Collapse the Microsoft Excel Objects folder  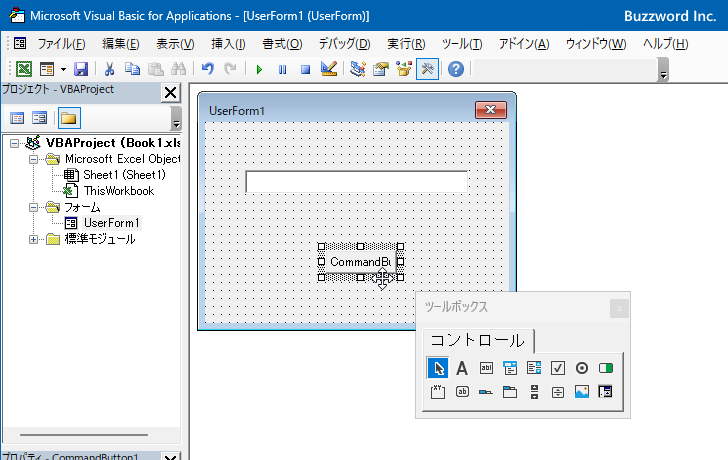pos(33,160)
